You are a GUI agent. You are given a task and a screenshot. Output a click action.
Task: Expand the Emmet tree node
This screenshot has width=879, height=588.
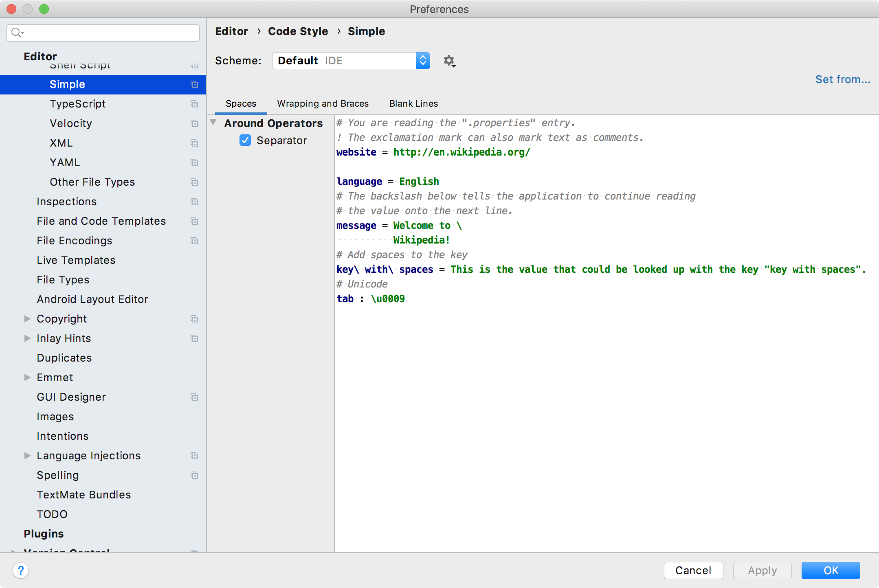click(27, 377)
